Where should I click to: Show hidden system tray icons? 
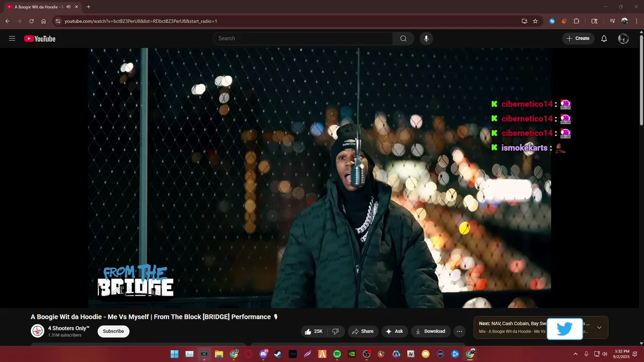tap(576, 354)
